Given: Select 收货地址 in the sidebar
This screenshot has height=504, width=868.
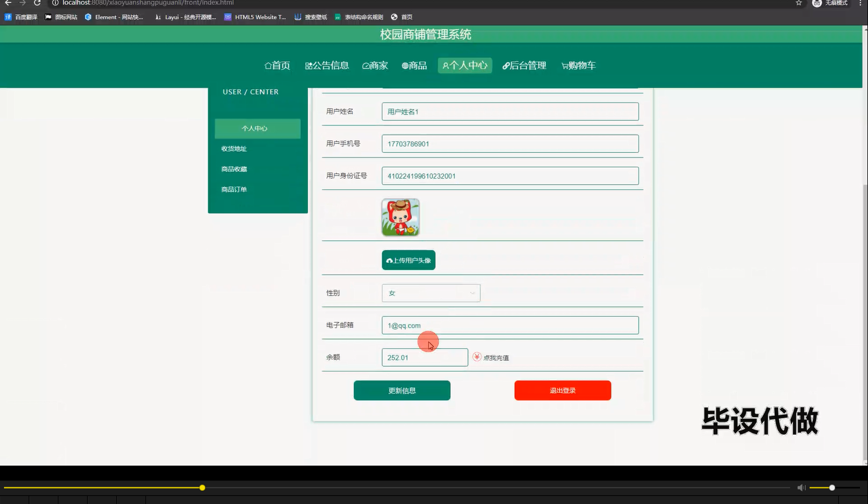Looking at the screenshot, I should pyautogui.click(x=233, y=148).
